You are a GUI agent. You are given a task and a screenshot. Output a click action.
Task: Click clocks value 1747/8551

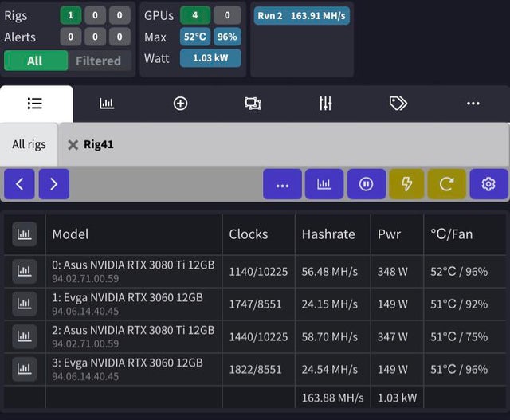[255, 304]
